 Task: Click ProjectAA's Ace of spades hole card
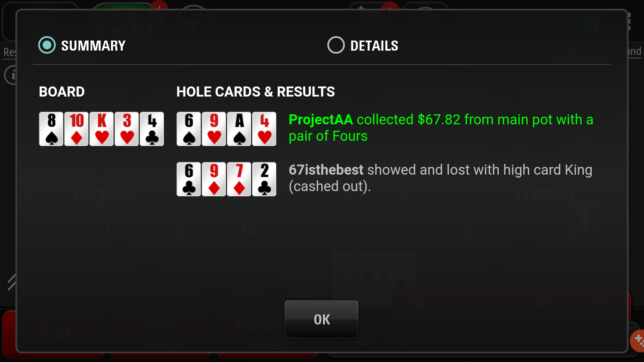[239, 129]
